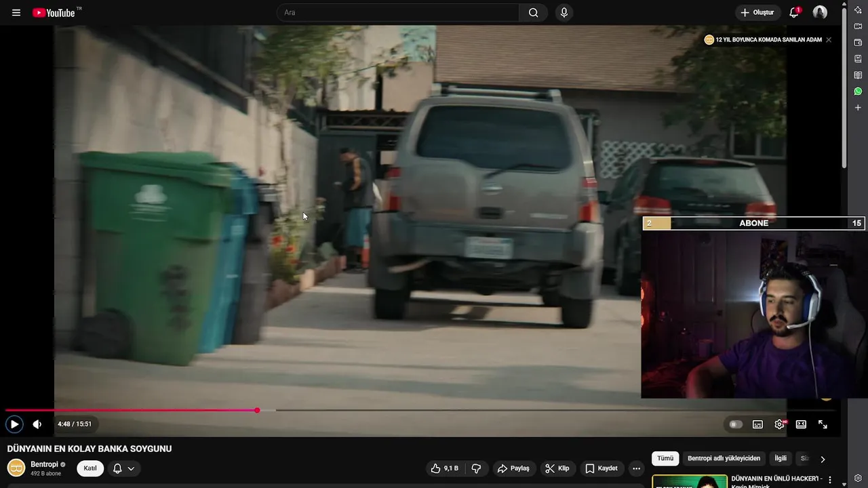Viewport: 868px width, 488px height.
Task: Toggle the autoplay switch
Action: 736,424
